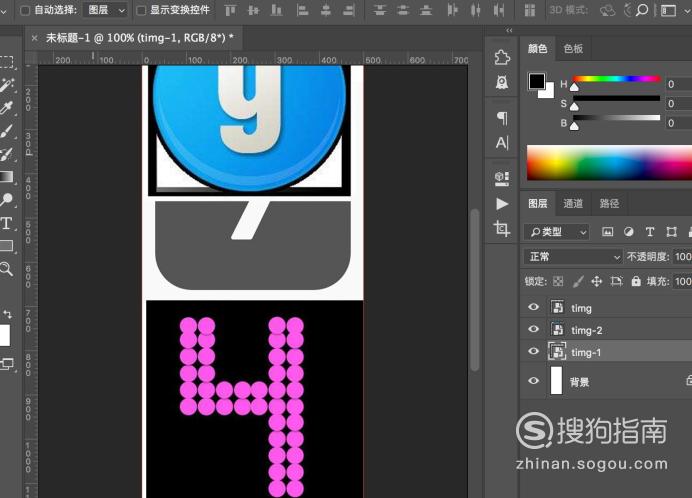Filter layers by pixel layers icon
This screenshot has height=498, width=692.
(607, 232)
